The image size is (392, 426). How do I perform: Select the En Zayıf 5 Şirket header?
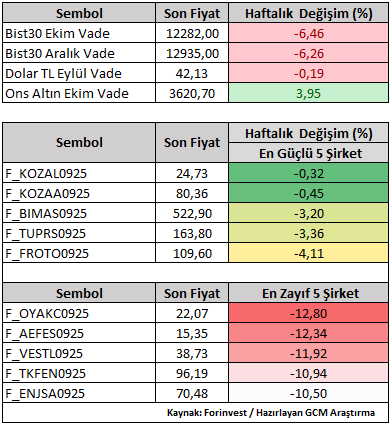(308, 293)
